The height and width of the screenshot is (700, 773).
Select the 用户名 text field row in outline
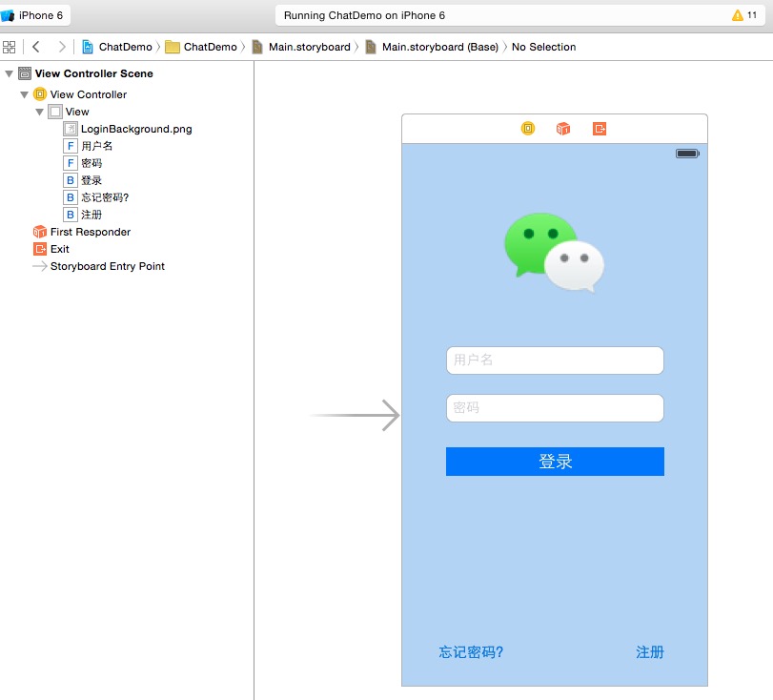click(x=96, y=146)
